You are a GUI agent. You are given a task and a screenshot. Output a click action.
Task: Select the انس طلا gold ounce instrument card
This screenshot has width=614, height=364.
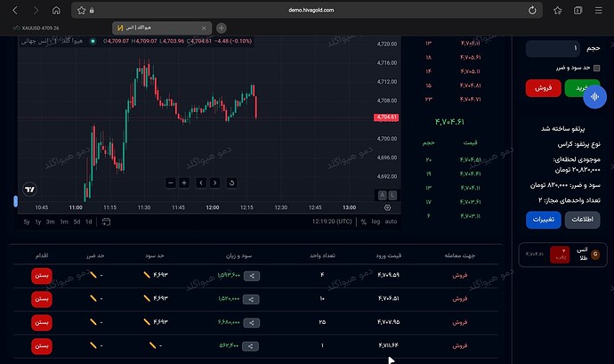[562, 255]
